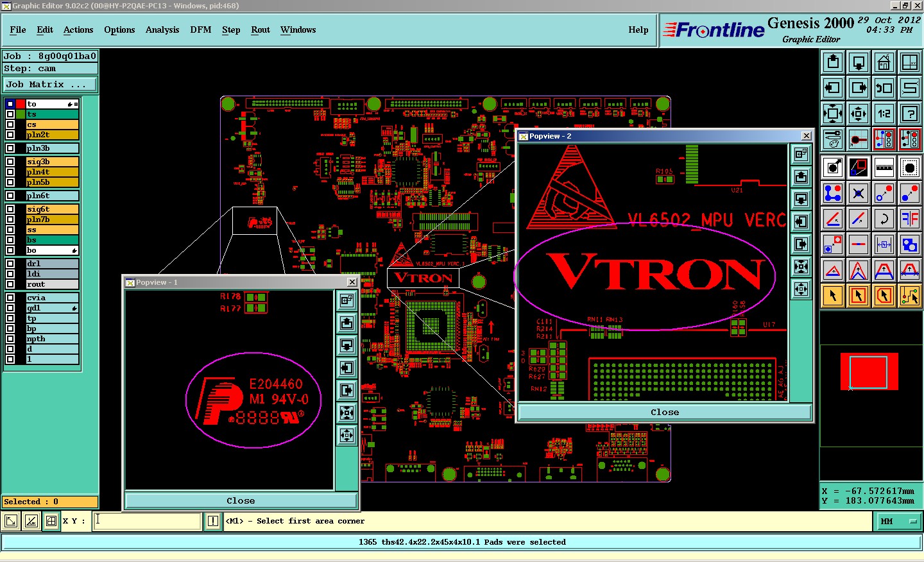
Task: Toggle the 'ts' layer checkbox
Action: (10, 114)
